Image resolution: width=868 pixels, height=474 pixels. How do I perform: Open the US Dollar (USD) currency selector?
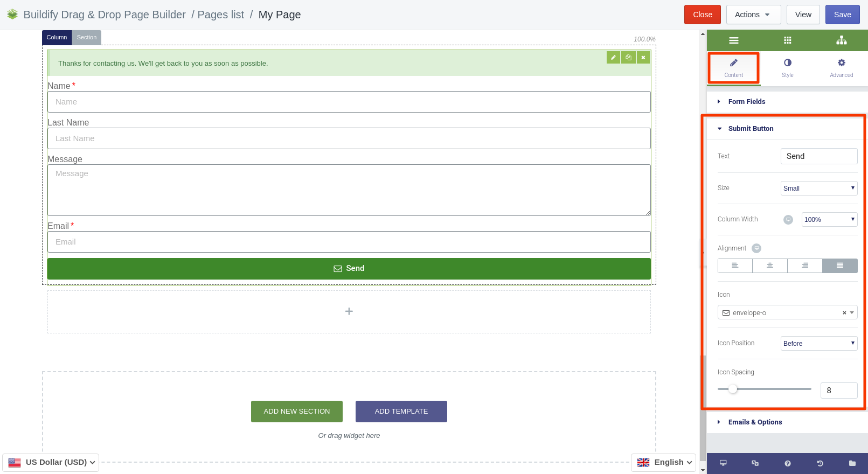[x=51, y=462]
